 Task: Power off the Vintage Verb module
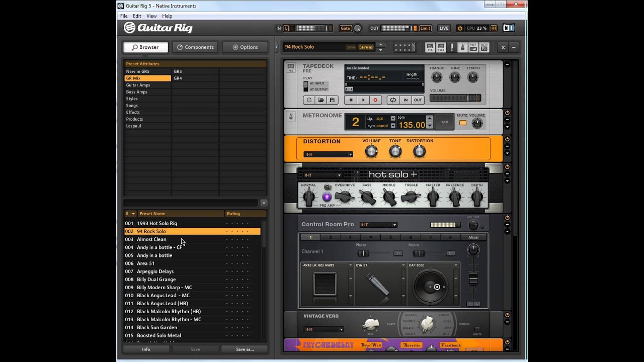point(507,315)
